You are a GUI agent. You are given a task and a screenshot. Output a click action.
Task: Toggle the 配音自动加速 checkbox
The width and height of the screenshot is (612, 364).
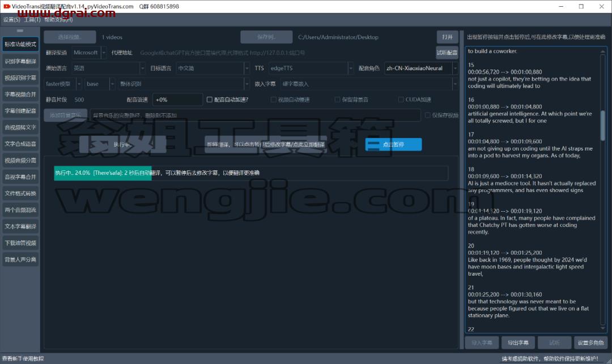(x=210, y=100)
